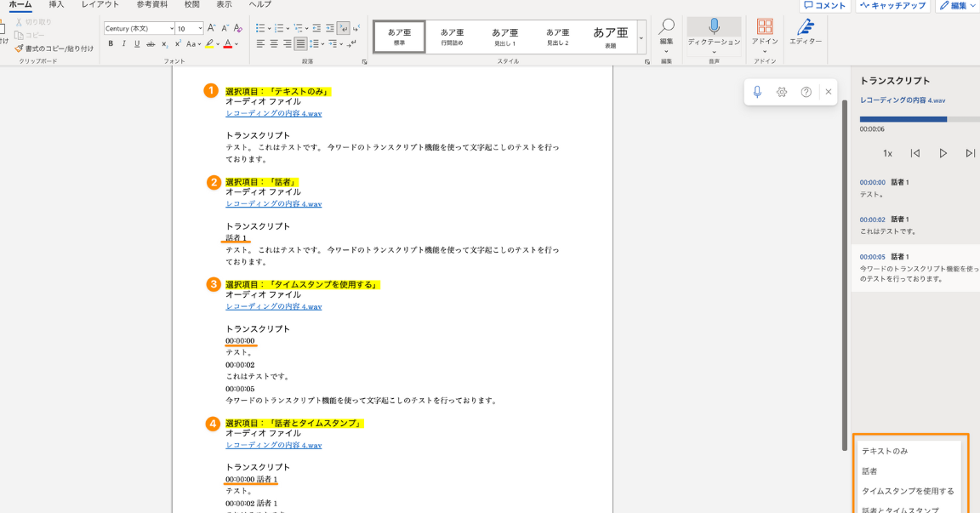Center-align the text

click(x=274, y=43)
